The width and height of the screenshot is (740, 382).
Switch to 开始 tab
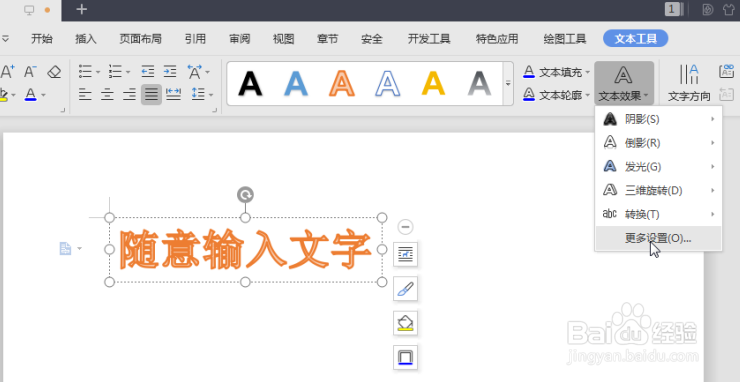[x=42, y=39]
